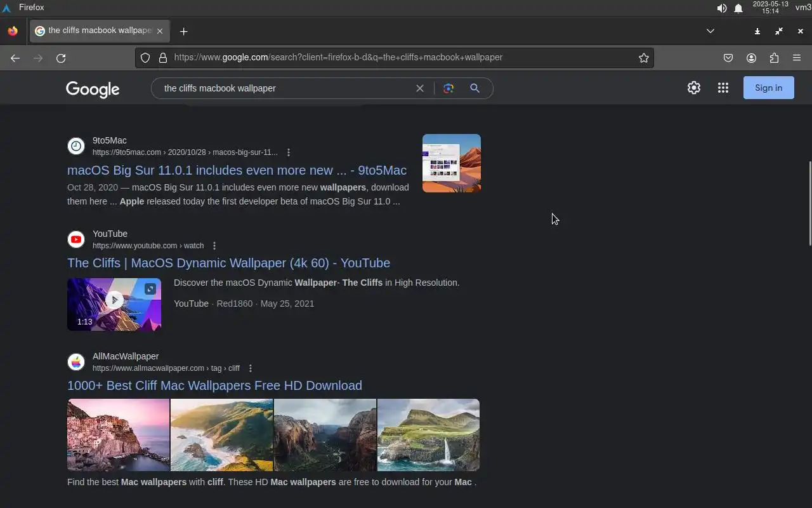Open the extensions puzzle icon
The image size is (812, 508).
click(x=774, y=58)
